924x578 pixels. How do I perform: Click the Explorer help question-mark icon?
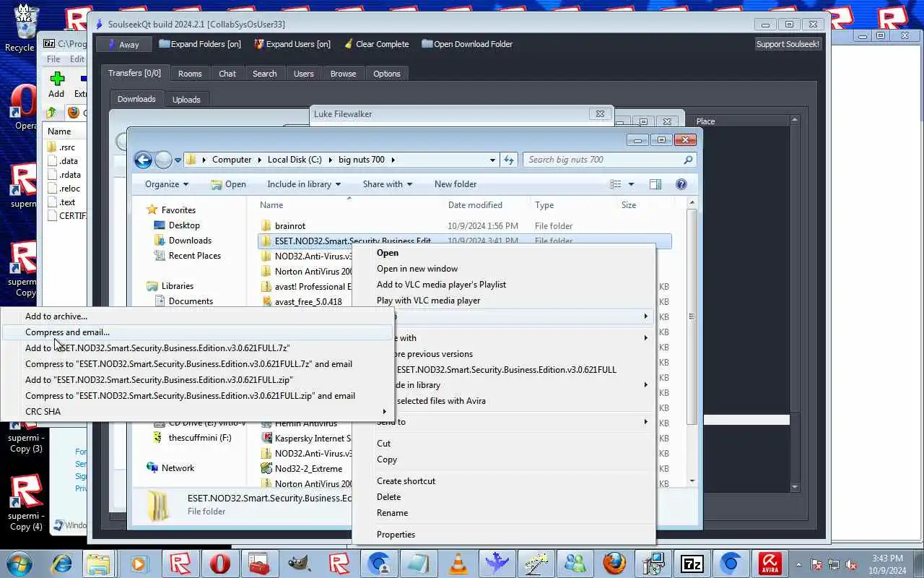pos(681,184)
